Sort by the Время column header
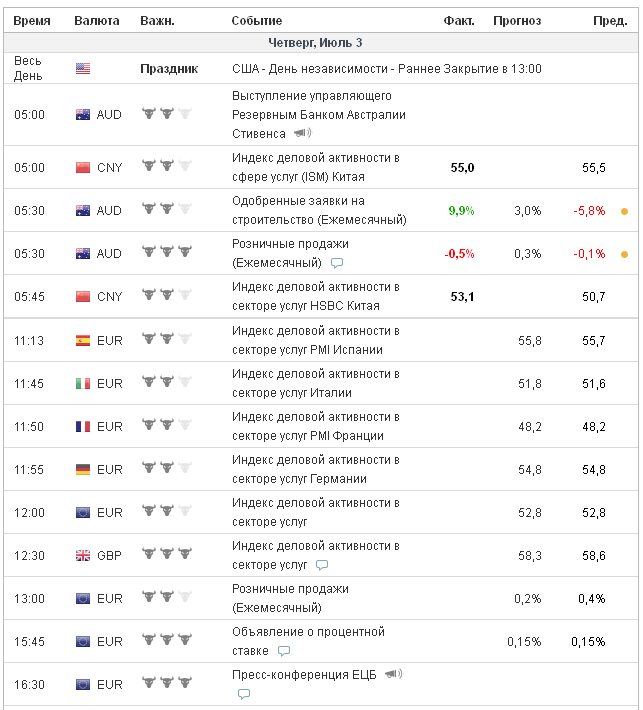The height and width of the screenshot is (710, 643). 32,21
